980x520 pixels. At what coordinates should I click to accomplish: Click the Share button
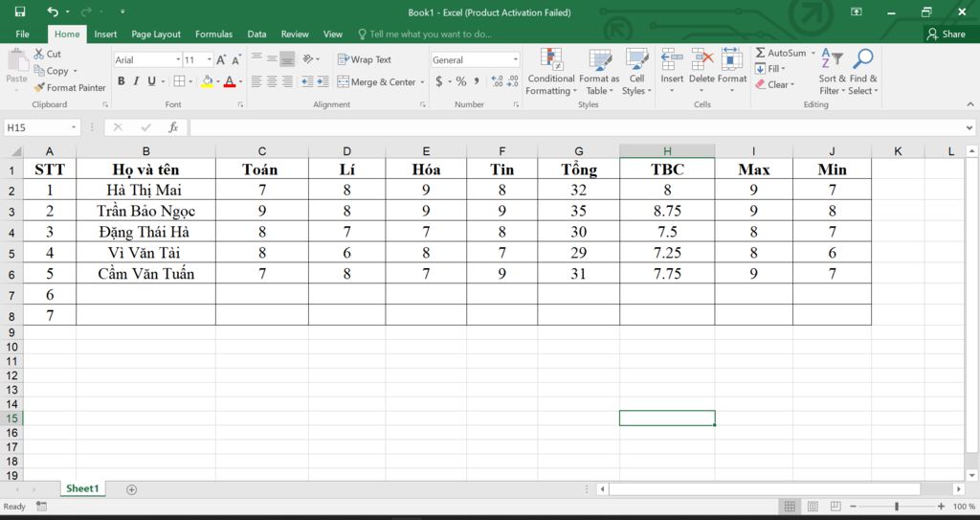point(947,34)
